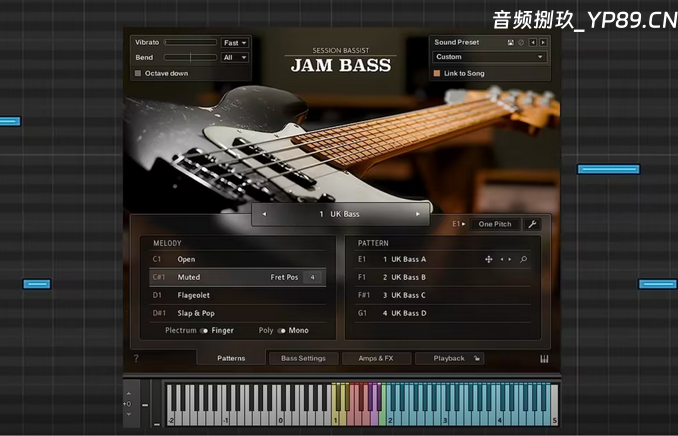Switch to the Patterns tab
This screenshot has width=678, height=436.
point(231,358)
